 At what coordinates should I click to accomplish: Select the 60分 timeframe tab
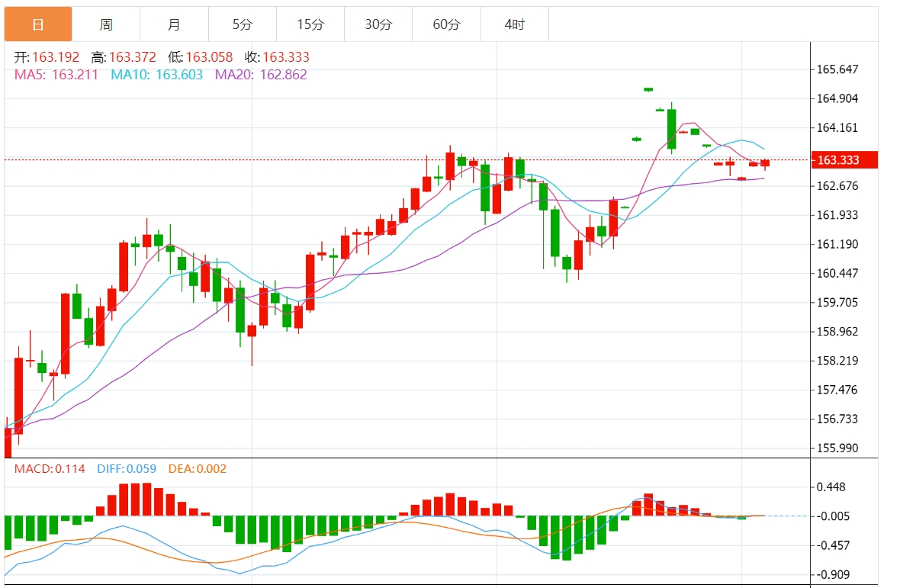tap(446, 24)
